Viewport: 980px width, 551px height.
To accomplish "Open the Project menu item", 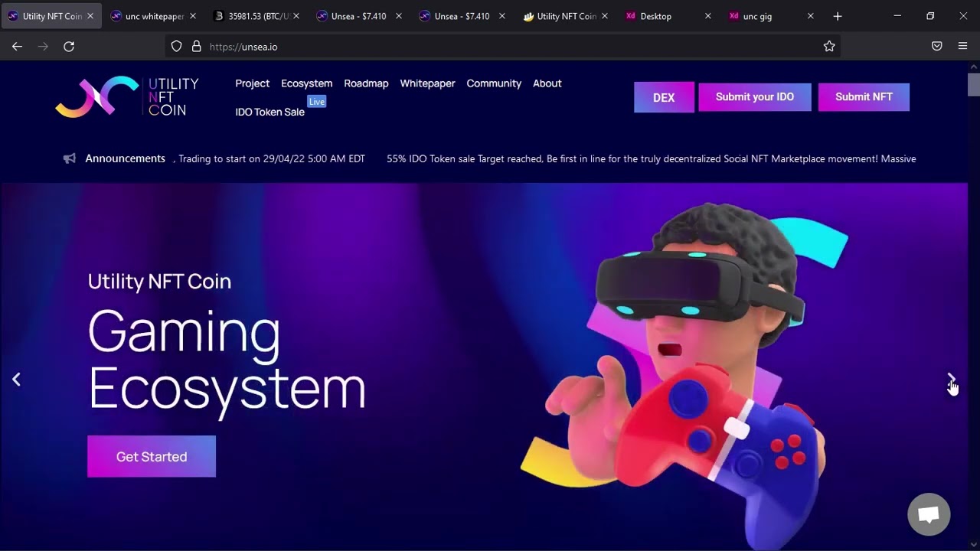I will point(253,83).
